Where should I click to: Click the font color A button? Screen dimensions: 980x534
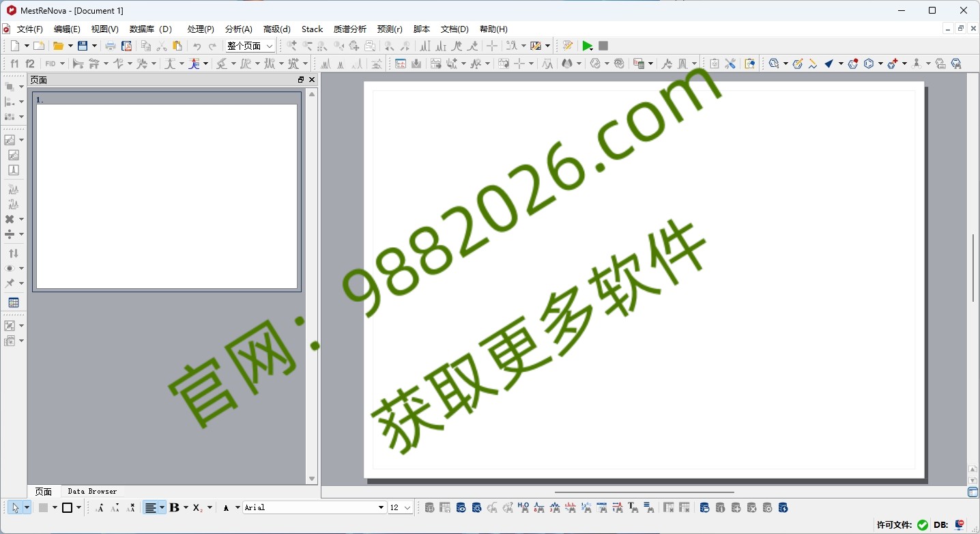[x=226, y=507]
